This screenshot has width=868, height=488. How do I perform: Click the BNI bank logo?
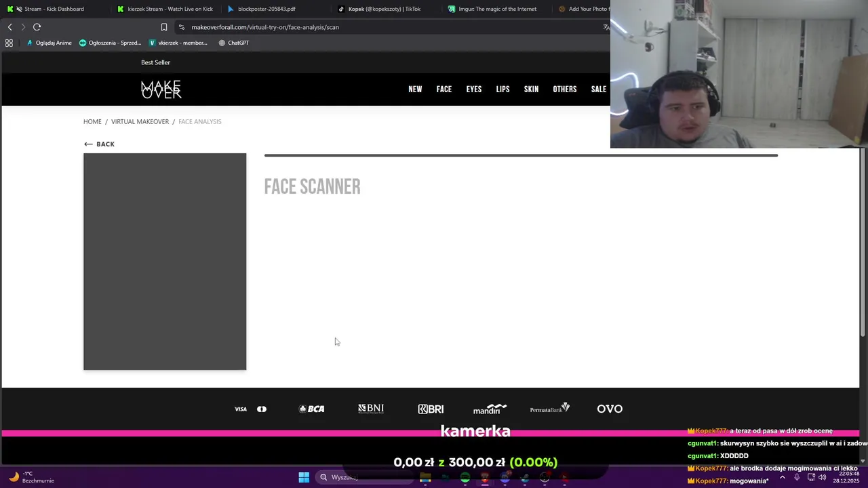[371, 408]
